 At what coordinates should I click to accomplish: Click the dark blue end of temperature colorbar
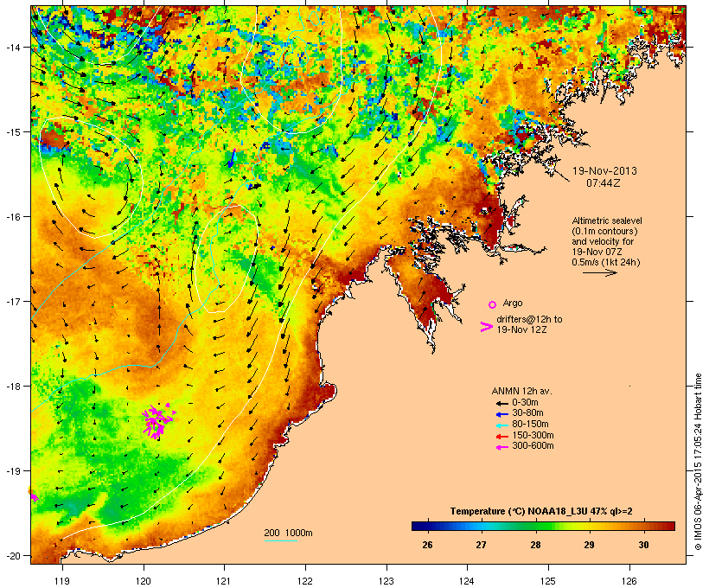(x=418, y=526)
